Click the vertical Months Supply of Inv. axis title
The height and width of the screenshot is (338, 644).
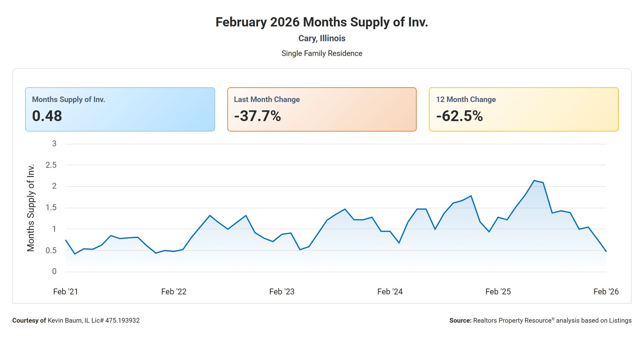click(31, 208)
